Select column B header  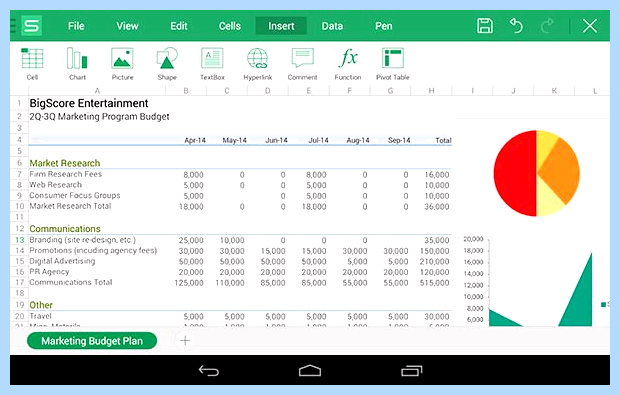186,91
